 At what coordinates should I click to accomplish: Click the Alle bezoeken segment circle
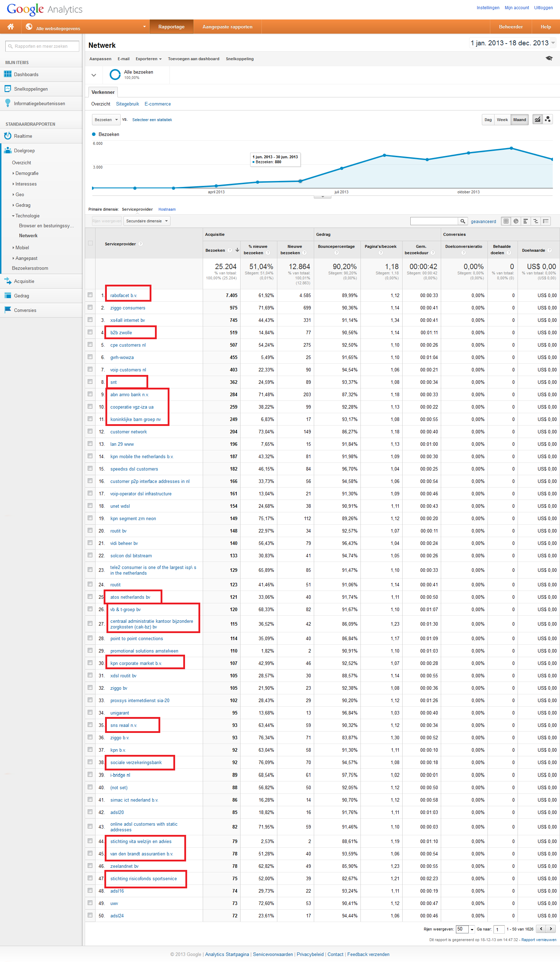[x=115, y=74]
